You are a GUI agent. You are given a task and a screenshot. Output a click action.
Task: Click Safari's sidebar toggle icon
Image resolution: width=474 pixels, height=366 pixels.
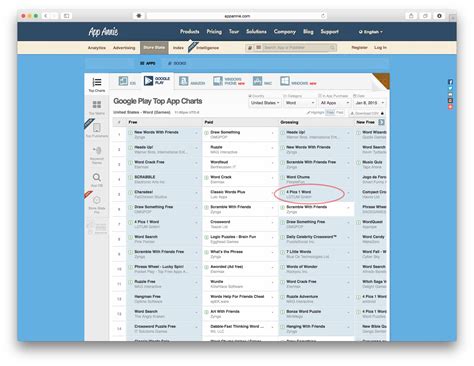66,16
